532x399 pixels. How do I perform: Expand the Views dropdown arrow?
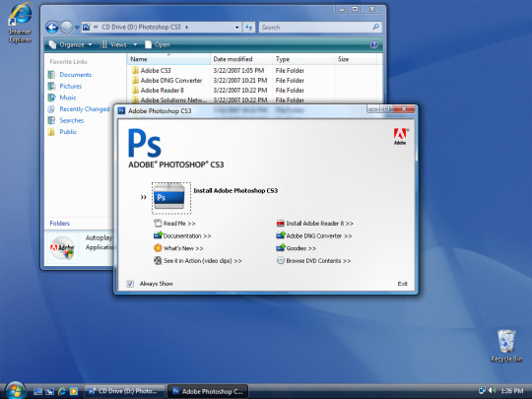pos(135,44)
